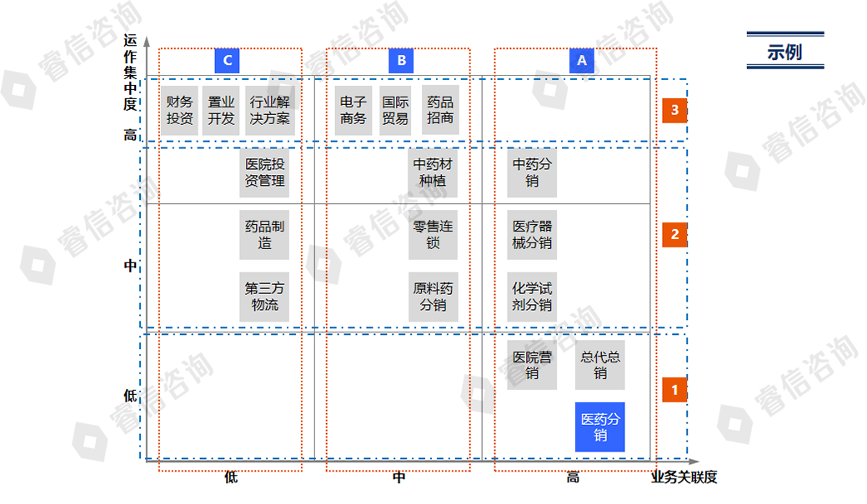Select the 药品招商 box
This screenshot has width=867, height=504.
(x=440, y=110)
